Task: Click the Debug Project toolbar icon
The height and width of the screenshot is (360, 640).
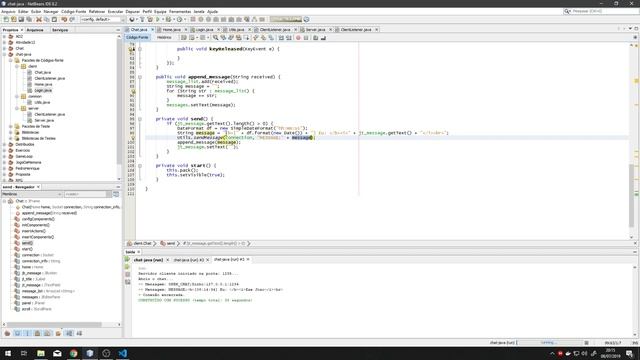Action: pos(168,19)
